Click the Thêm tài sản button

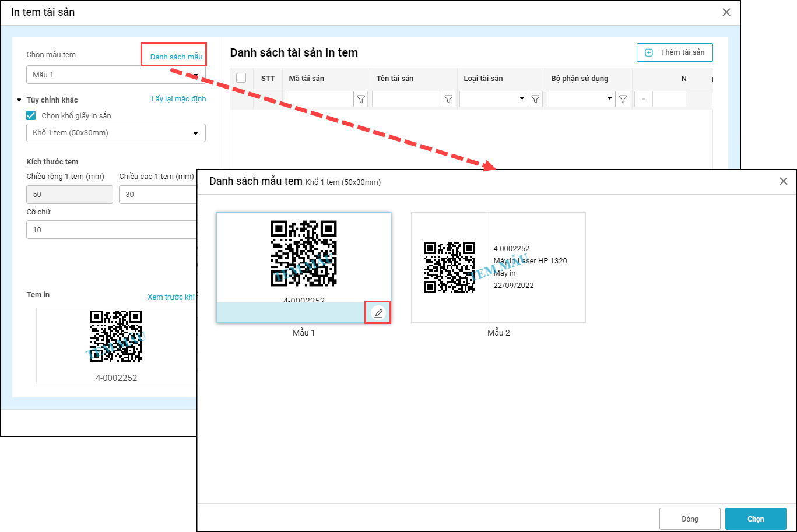pyautogui.click(x=675, y=52)
